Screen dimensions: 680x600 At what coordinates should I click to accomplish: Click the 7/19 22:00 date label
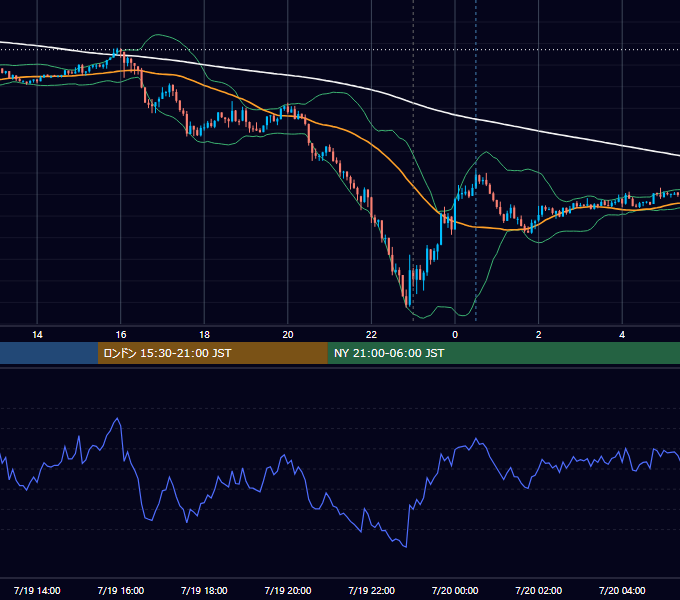372,590
